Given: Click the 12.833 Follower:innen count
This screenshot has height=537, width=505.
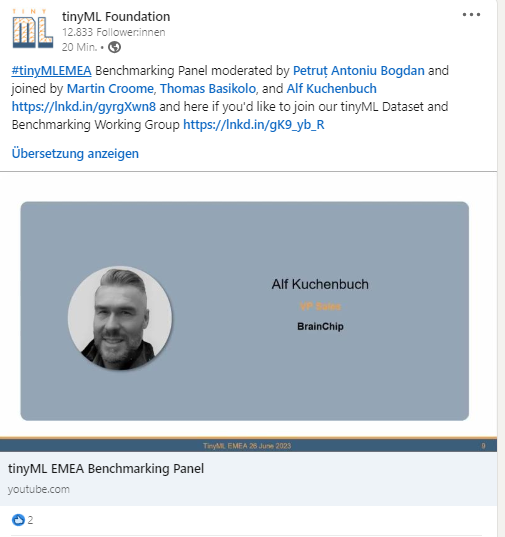Looking at the screenshot, I should click(x=114, y=32).
